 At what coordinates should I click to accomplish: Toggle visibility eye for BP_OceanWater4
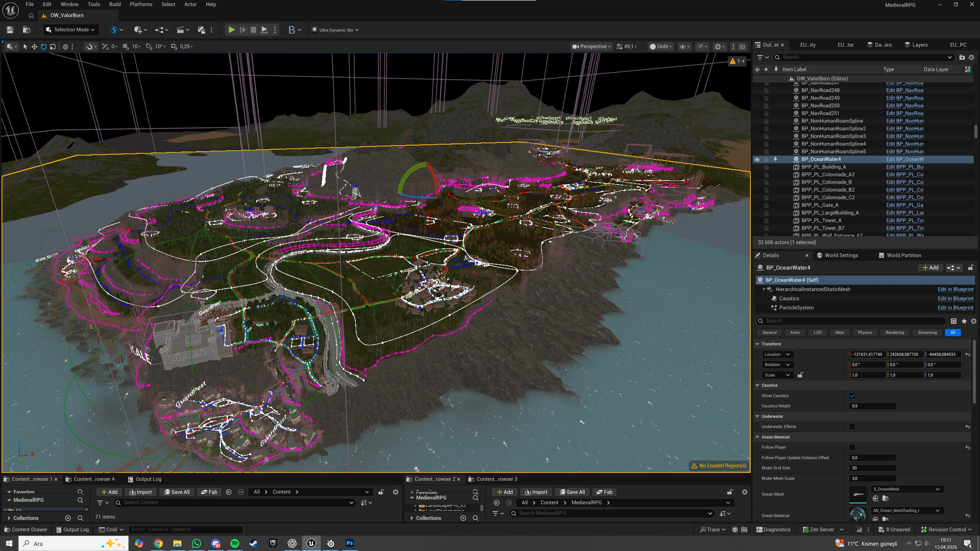click(757, 159)
